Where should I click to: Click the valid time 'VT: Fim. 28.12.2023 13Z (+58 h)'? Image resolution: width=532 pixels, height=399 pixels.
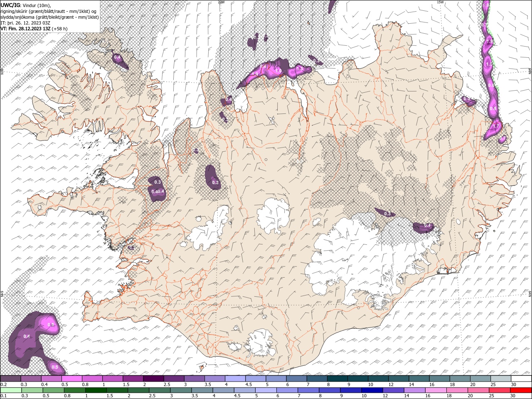34,29
